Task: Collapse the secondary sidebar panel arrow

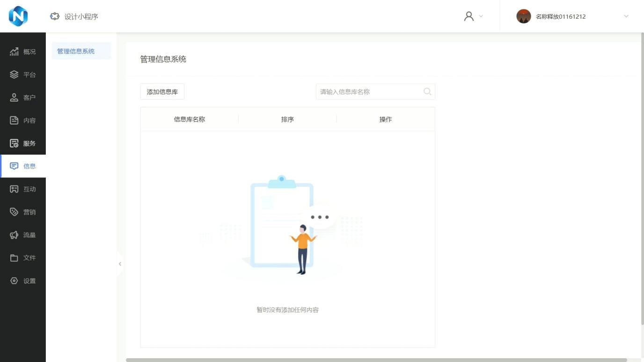Action: coord(120,264)
